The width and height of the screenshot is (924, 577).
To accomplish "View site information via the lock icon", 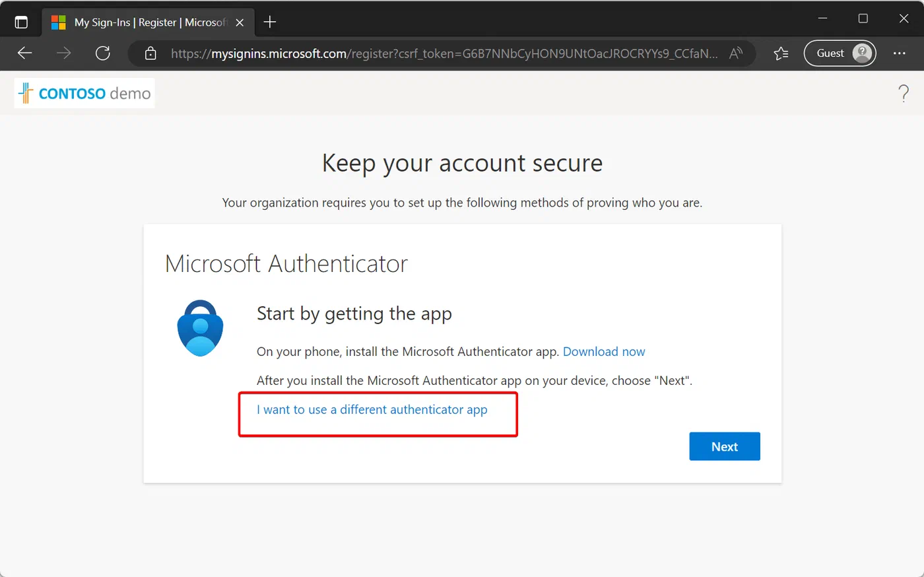I will pyautogui.click(x=150, y=53).
